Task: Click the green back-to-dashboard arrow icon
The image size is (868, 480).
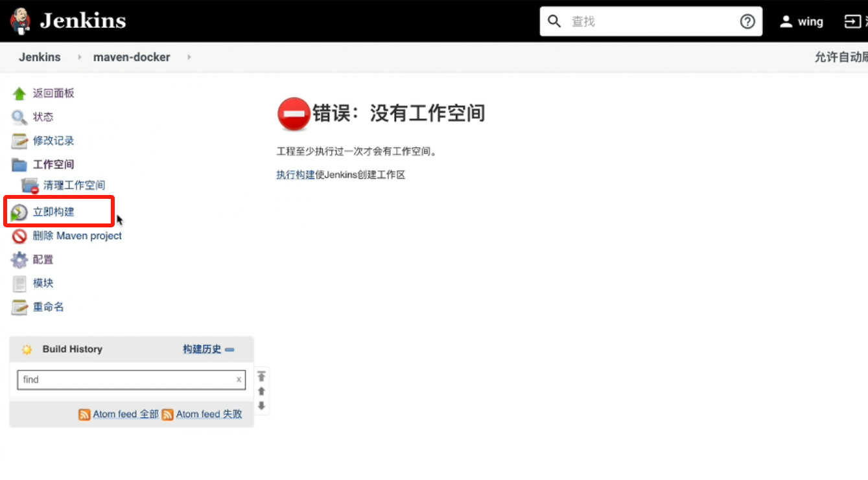Action: coord(19,93)
